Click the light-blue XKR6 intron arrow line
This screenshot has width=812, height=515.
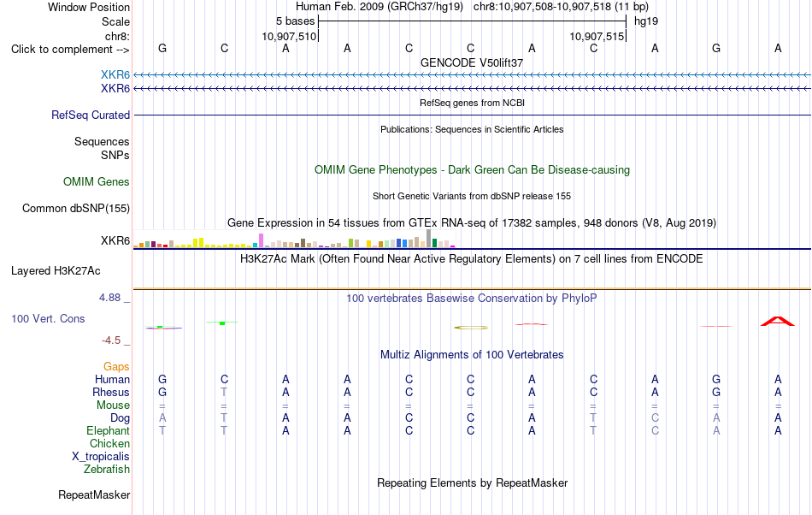tap(472, 75)
